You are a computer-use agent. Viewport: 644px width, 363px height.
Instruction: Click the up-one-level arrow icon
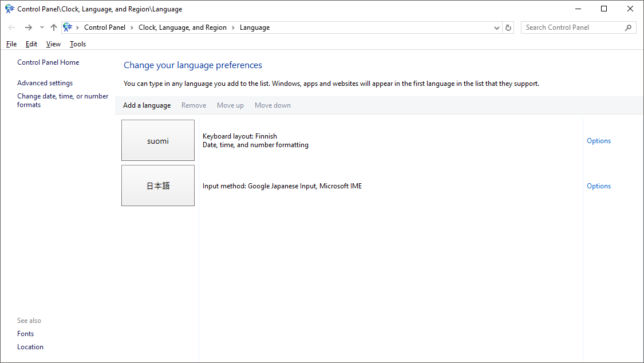pos(53,27)
